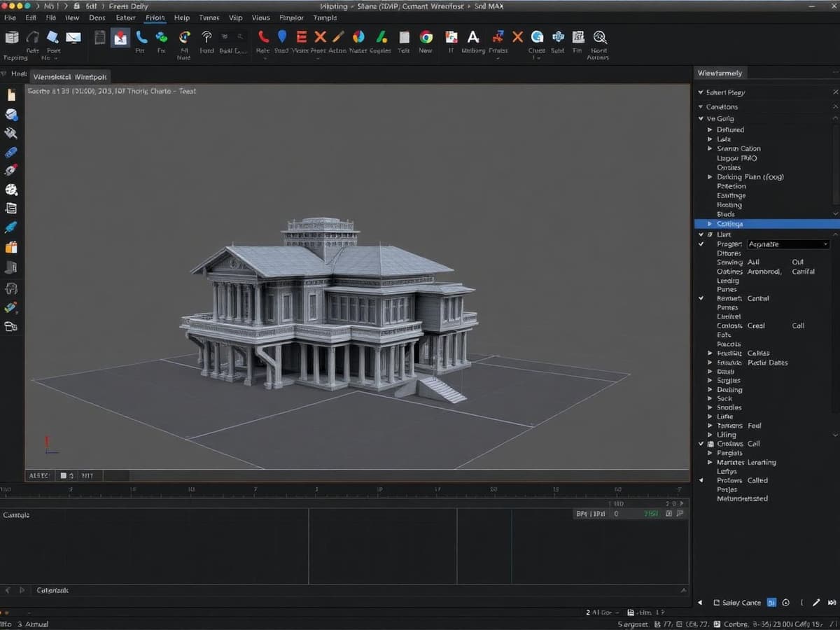Click the toolbar icon labeled Fin

tap(578, 37)
